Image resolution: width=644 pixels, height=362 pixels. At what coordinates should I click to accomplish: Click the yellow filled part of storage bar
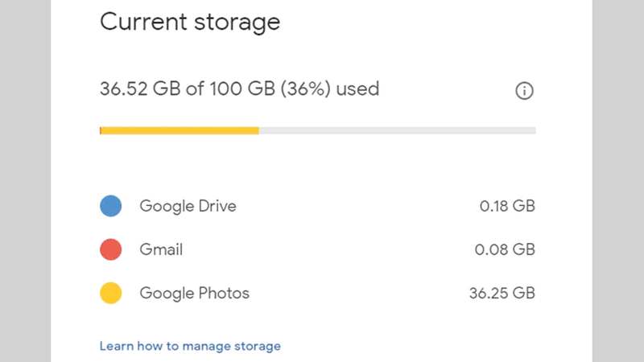[180, 130]
